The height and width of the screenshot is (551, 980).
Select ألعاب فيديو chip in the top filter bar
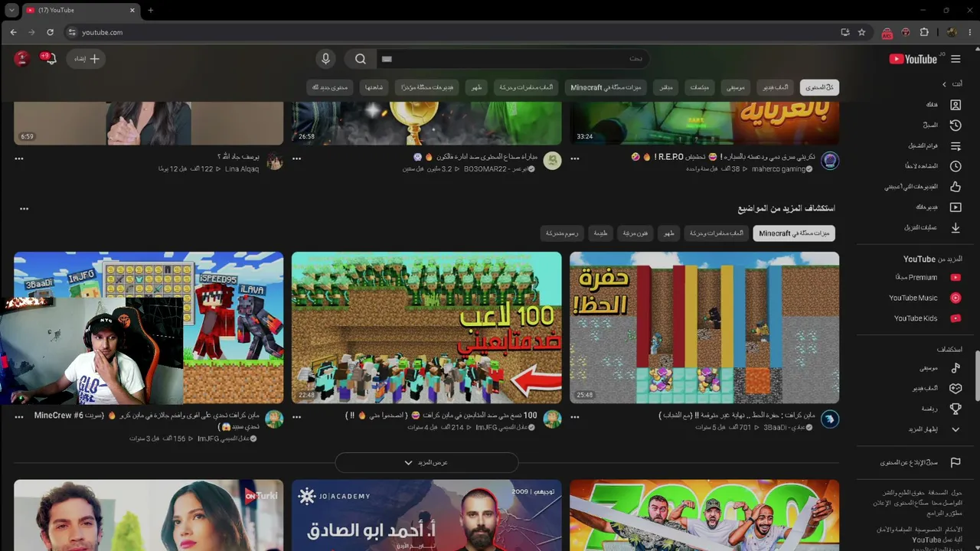point(774,87)
